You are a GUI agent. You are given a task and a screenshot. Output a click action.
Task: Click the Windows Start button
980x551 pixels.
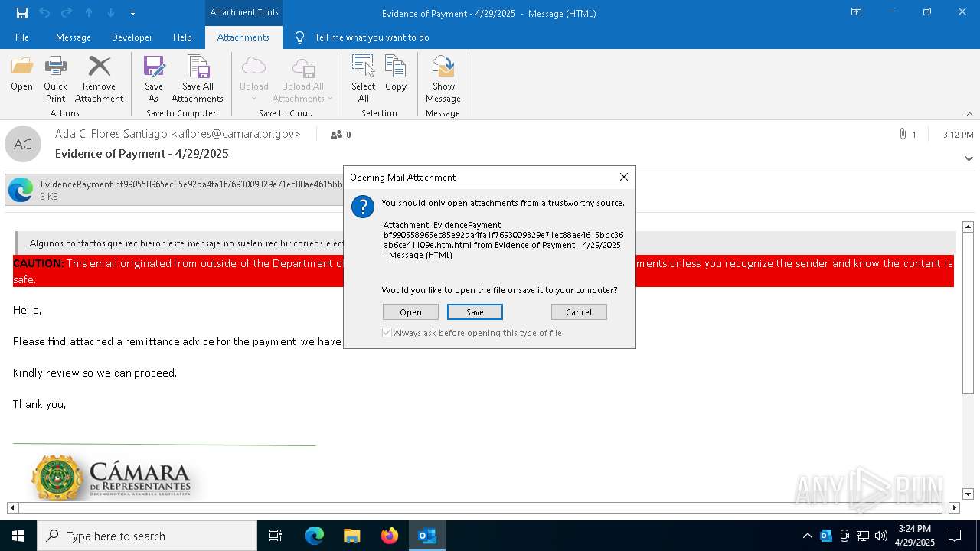coord(18,536)
